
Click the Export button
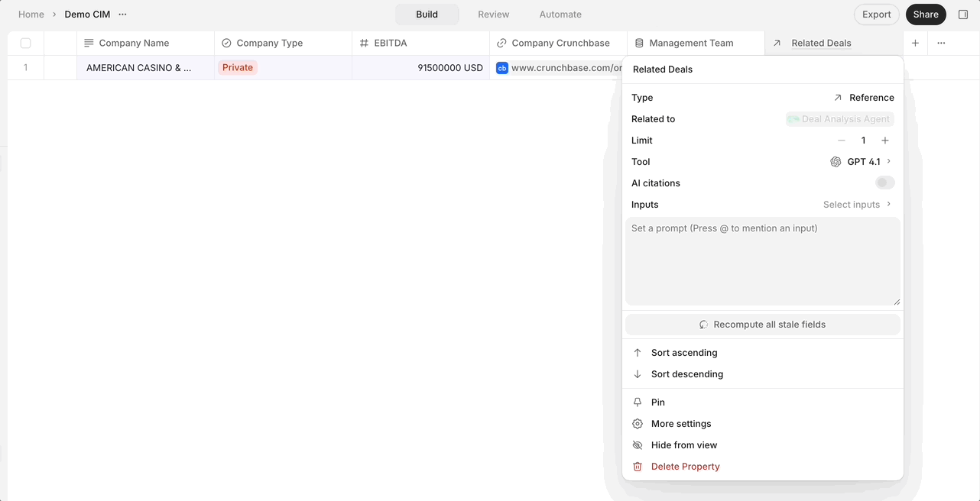click(877, 15)
